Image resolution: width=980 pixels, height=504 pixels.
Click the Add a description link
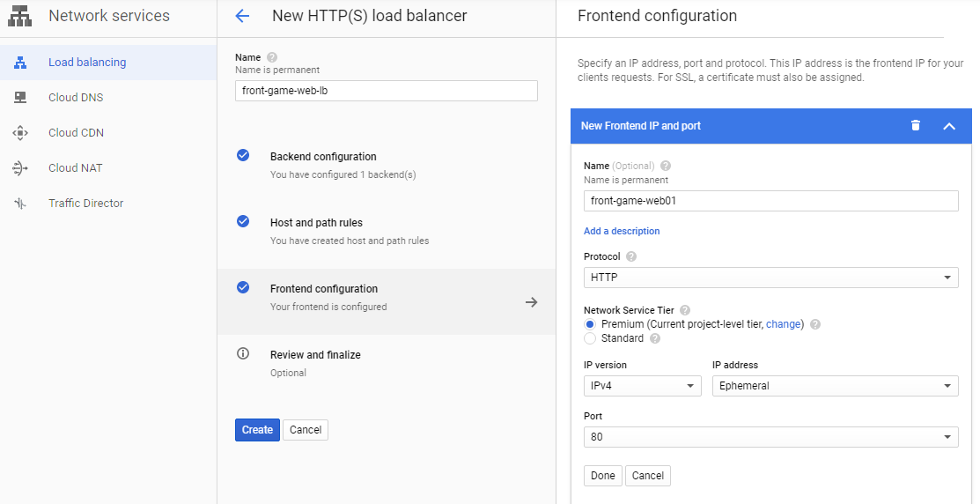(x=622, y=231)
